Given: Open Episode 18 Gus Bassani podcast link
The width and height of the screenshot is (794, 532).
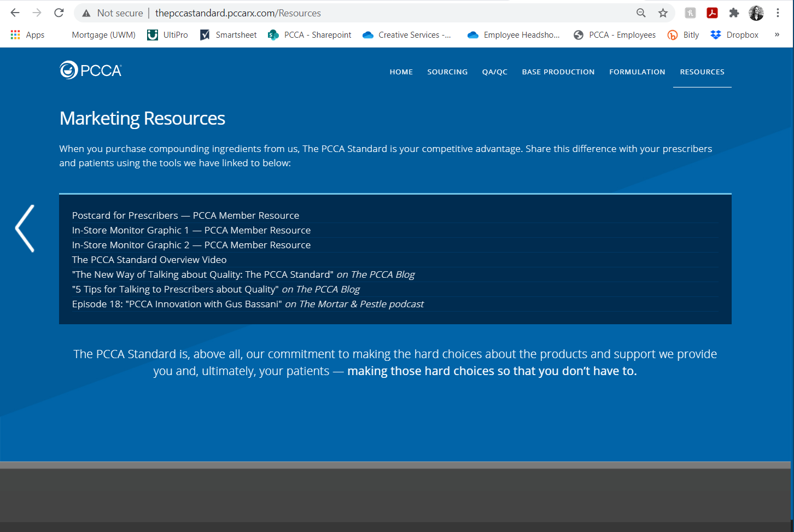Looking at the screenshot, I should (x=248, y=304).
